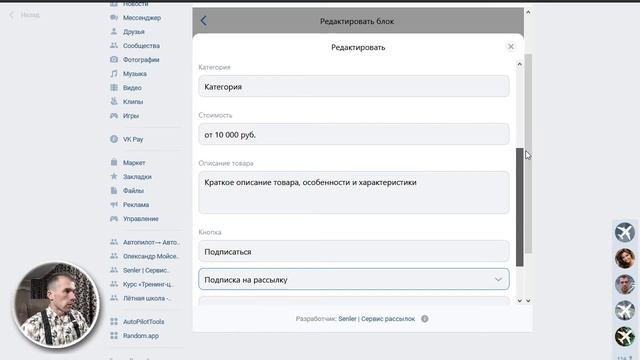
Task: Open the Clips icon in sidebar
Action: pos(114,101)
